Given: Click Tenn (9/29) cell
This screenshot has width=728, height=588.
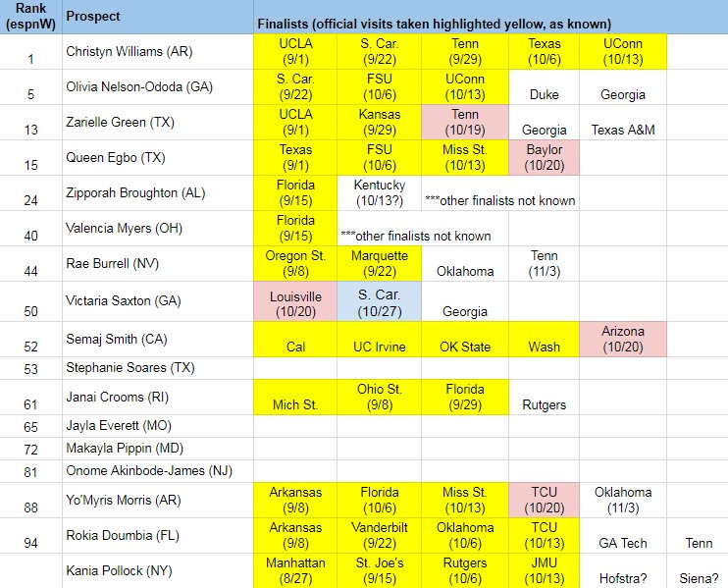Looking at the screenshot, I should coord(465,52).
